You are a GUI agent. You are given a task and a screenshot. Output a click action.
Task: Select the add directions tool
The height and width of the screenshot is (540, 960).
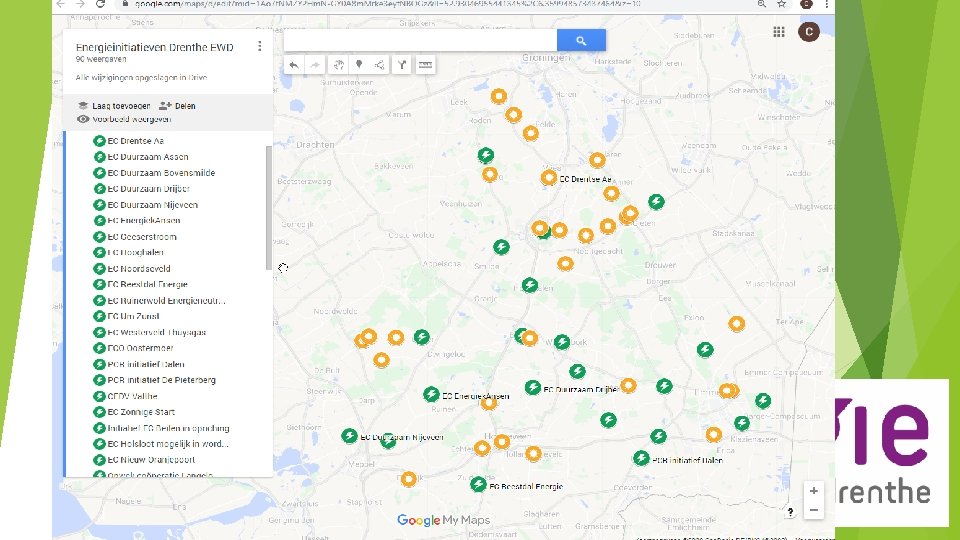tap(402, 65)
